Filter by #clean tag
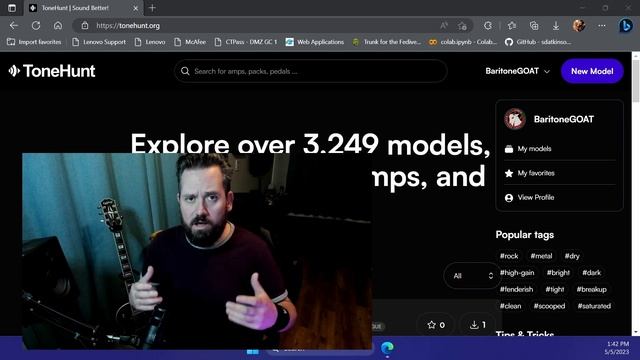 (x=511, y=306)
